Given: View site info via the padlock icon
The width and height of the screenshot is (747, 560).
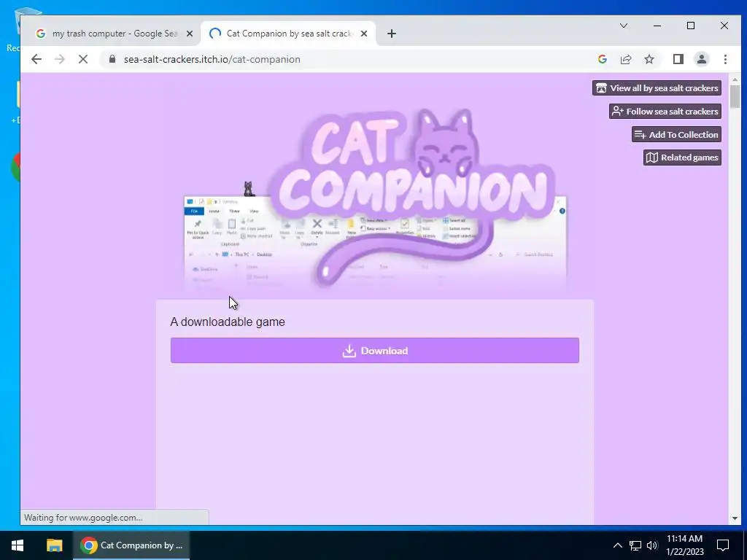Looking at the screenshot, I should click(x=112, y=59).
